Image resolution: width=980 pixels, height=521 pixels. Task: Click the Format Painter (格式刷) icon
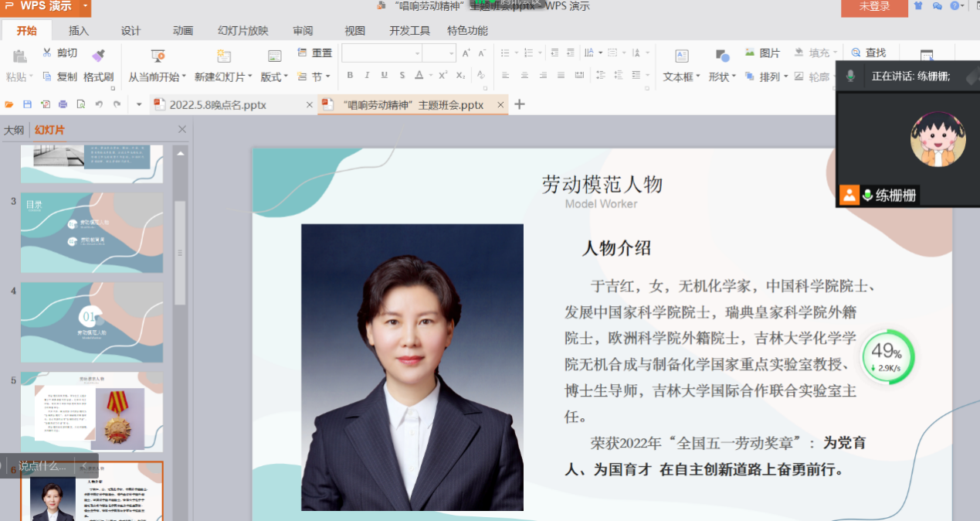98,56
